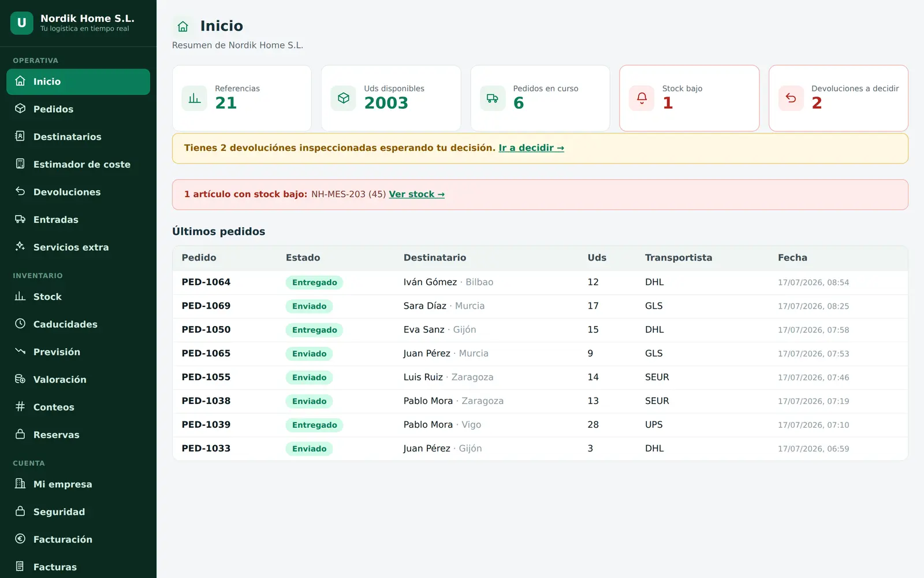The width and height of the screenshot is (924, 578).
Task: Click the Estimador de coste calculator icon
Action: [20, 164]
